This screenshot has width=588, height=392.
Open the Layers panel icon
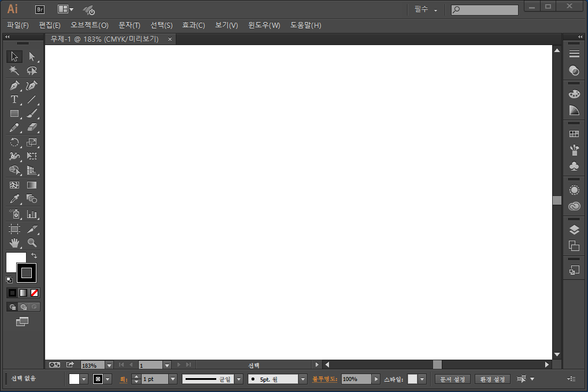574,230
